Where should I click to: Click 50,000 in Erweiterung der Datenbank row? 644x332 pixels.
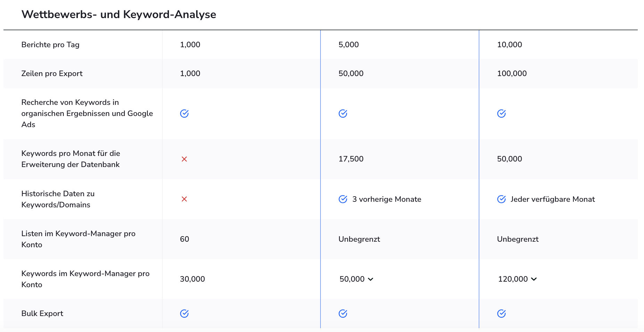point(510,159)
